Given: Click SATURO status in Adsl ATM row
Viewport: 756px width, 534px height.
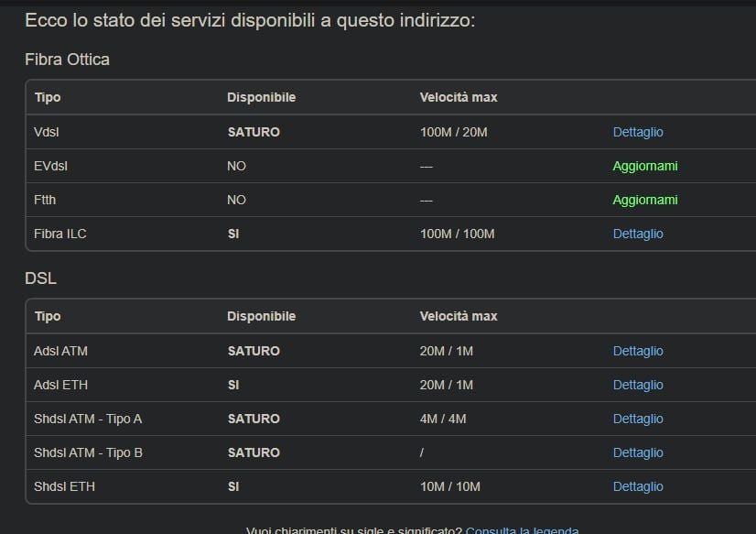Looking at the screenshot, I should pos(254,351).
